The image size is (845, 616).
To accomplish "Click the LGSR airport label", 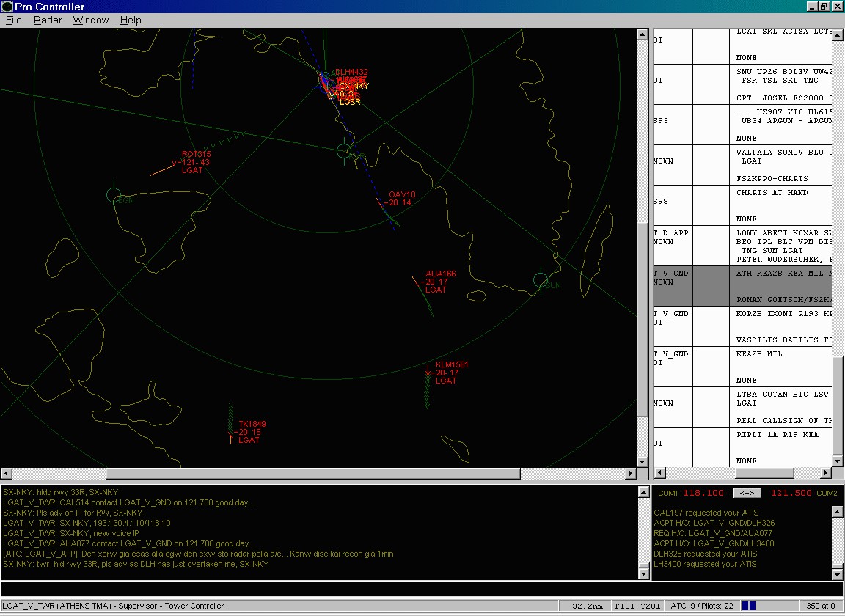I will tap(350, 102).
